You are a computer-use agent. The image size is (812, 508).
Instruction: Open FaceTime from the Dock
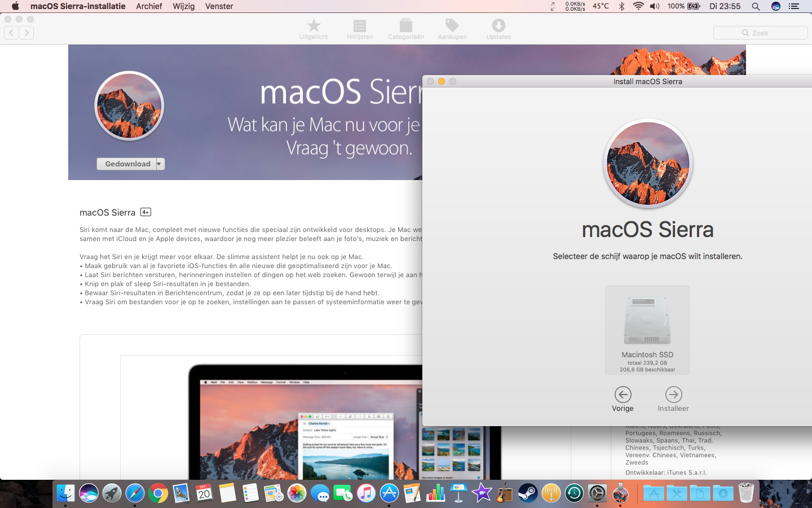coord(343,493)
